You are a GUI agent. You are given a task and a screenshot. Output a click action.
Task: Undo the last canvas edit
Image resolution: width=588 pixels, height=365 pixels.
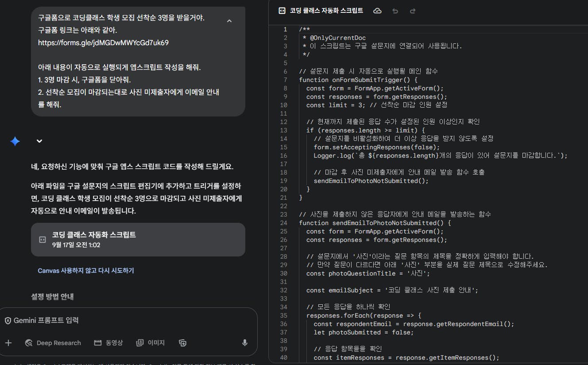click(395, 11)
